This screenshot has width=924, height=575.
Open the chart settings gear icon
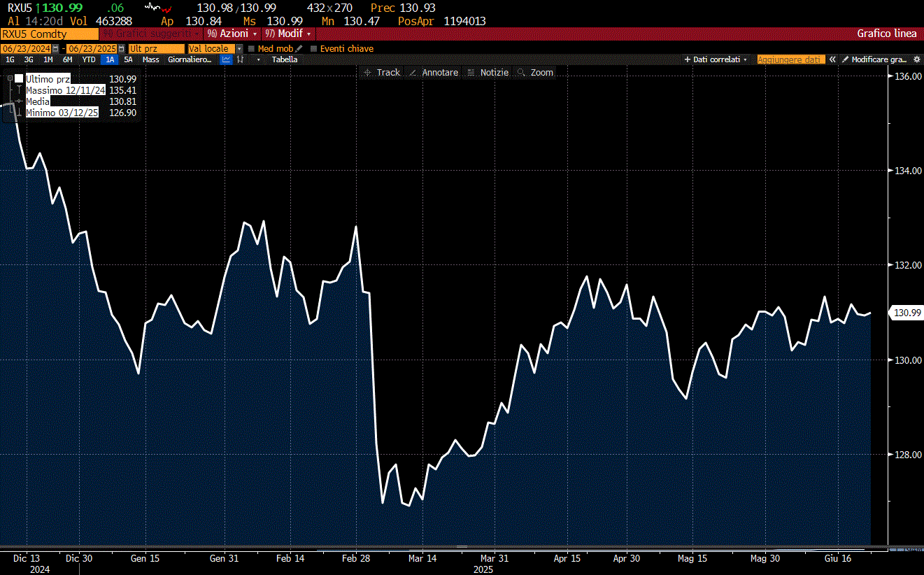[917, 59]
